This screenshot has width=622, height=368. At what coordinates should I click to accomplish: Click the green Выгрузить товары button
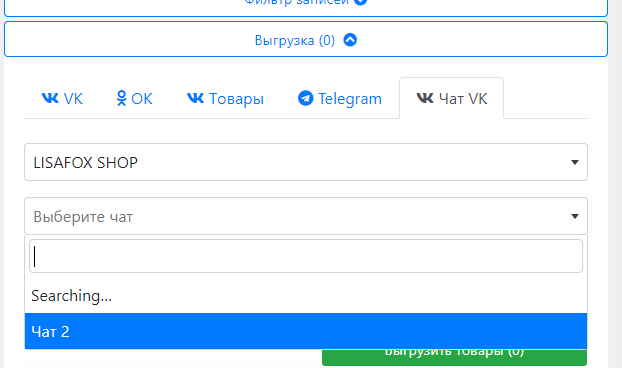(x=454, y=357)
